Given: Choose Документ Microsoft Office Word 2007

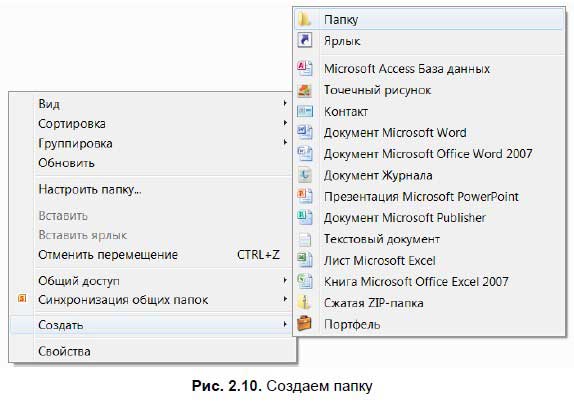Looking at the screenshot, I should 429,154.
